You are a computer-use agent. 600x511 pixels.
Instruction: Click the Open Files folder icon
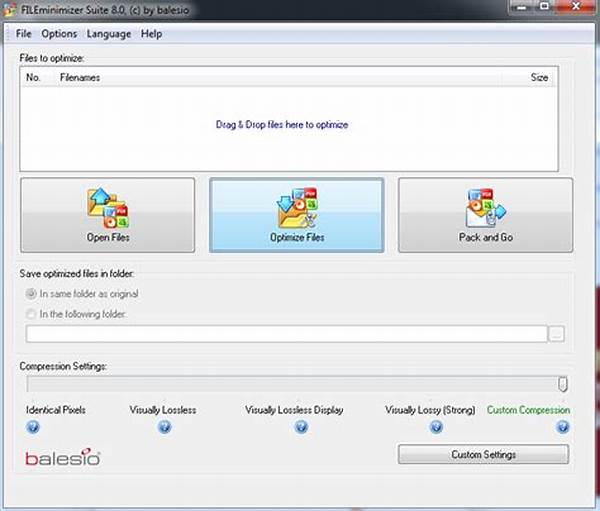click(107, 208)
